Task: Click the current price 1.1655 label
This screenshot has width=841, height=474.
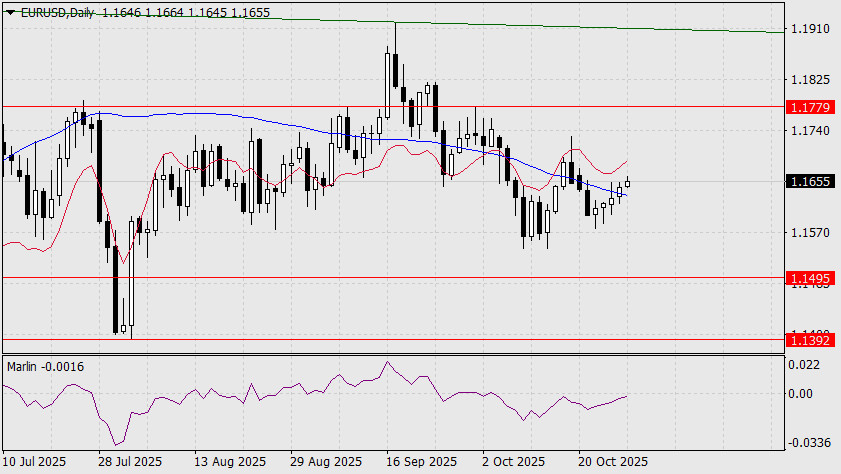Action: 810,181
